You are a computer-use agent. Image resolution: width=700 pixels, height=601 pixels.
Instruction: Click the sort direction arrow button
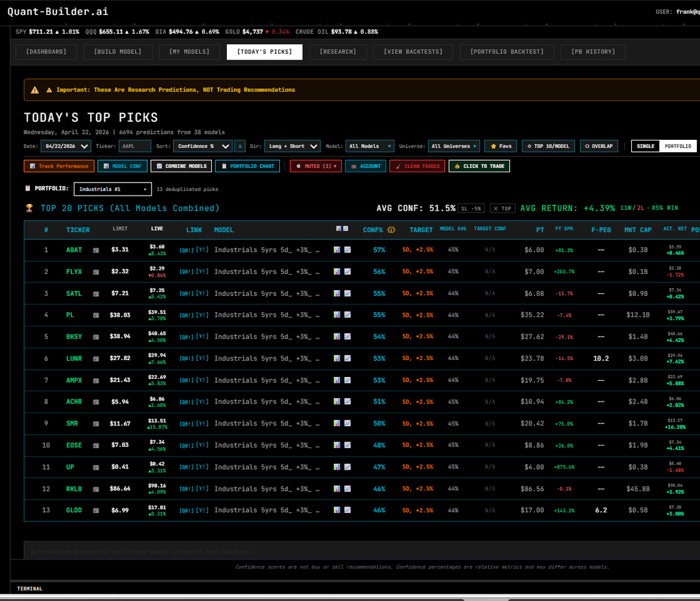(240, 146)
